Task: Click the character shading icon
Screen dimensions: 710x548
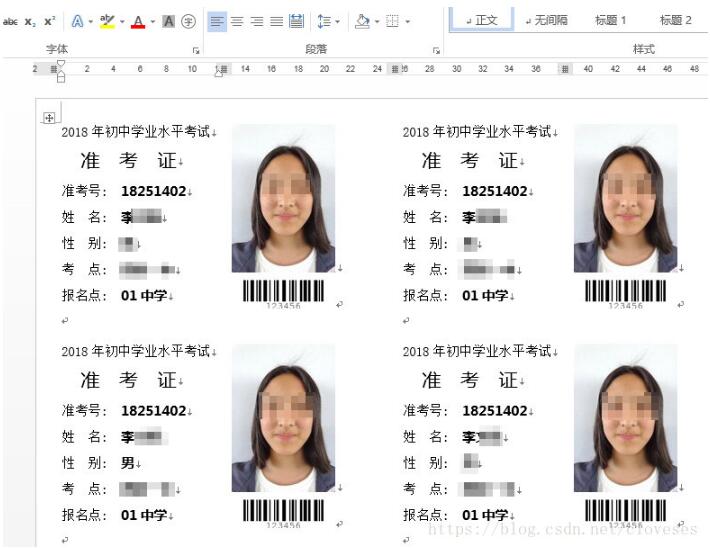Action: coord(168,21)
